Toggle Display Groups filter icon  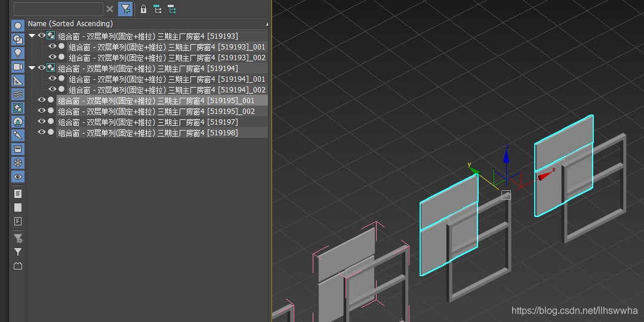click(18, 108)
